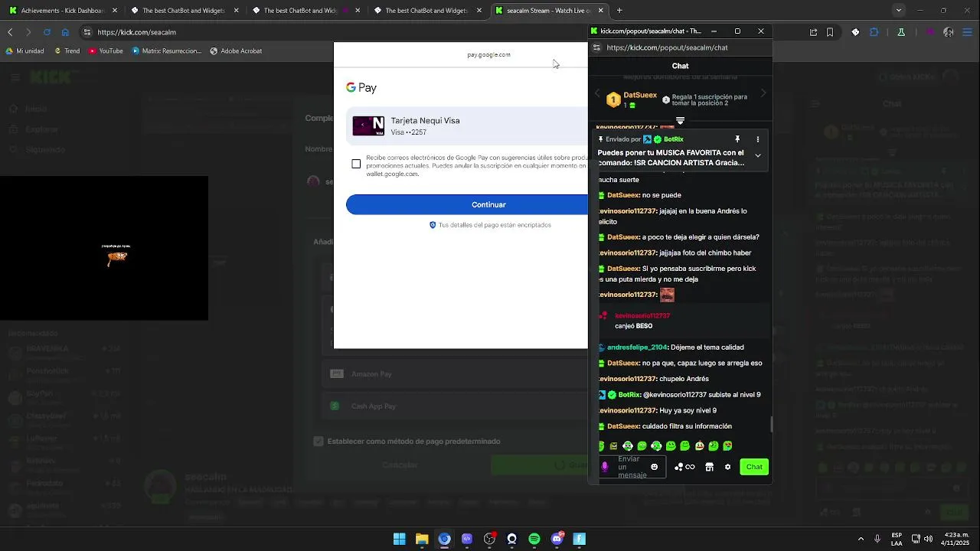Open File Explorer from taskbar
Image resolution: width=980 pixels, height=551 pixels.
422,539
